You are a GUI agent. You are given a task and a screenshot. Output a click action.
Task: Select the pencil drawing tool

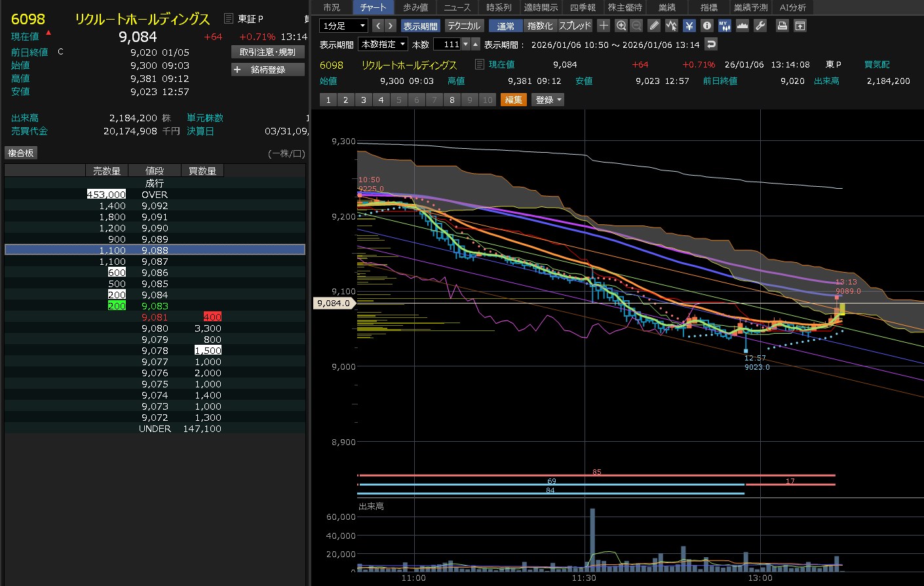click(x=654, y=26)
